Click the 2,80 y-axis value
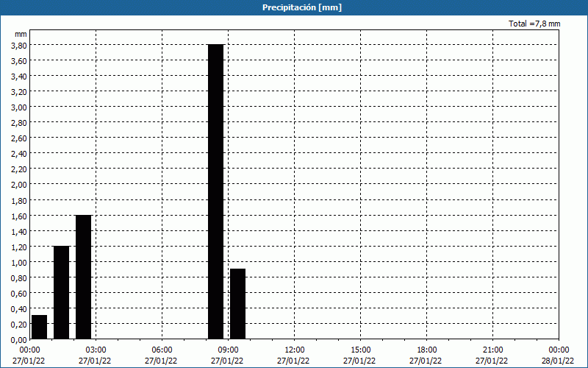The image size is (588, 368). pyautogui.click(x=19, y=123)
